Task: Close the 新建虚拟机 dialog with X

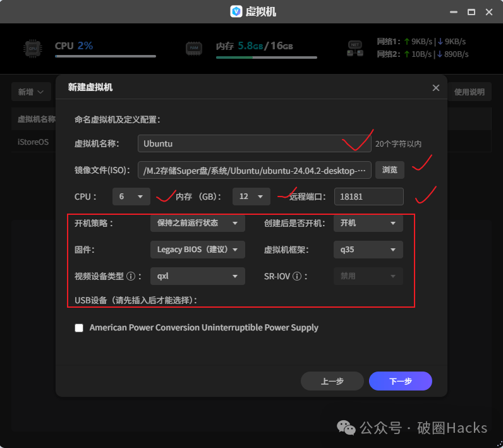Action: point(435,88)
